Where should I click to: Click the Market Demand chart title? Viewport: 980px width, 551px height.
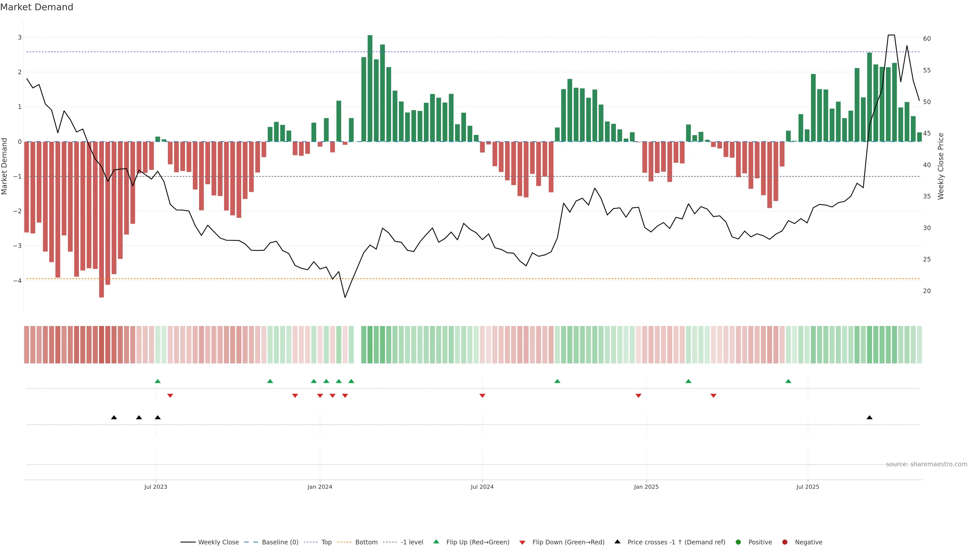(36, 7)
